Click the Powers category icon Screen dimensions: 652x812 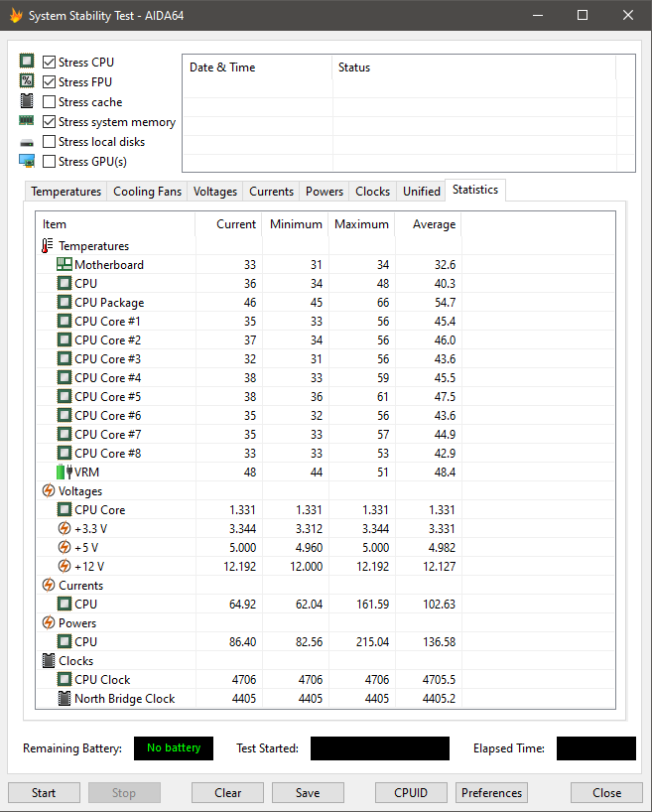48,623
